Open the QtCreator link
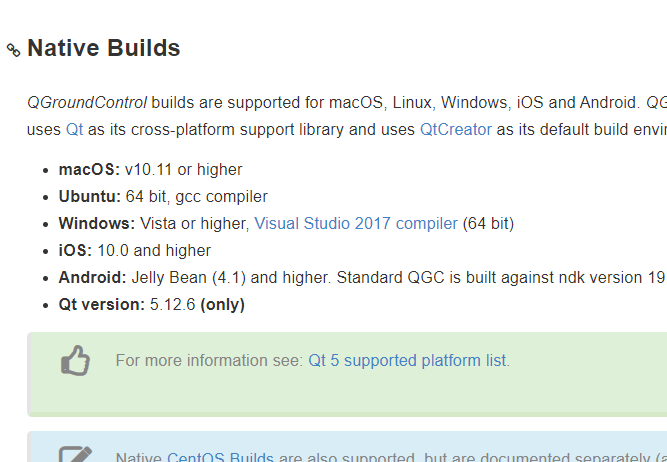This screenshot has width=667, height=462. (455, 129)
